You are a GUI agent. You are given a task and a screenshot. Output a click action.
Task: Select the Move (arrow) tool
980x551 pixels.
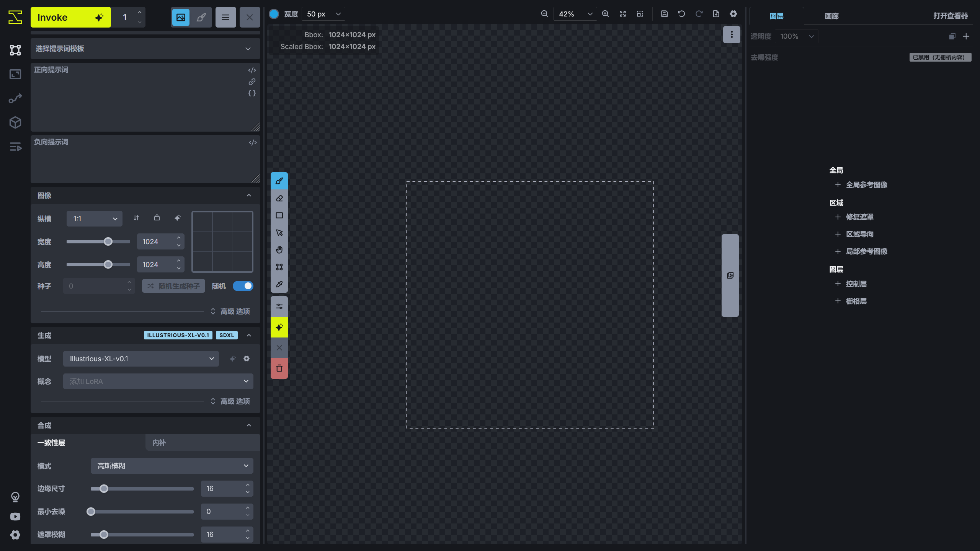pos(279,233)
